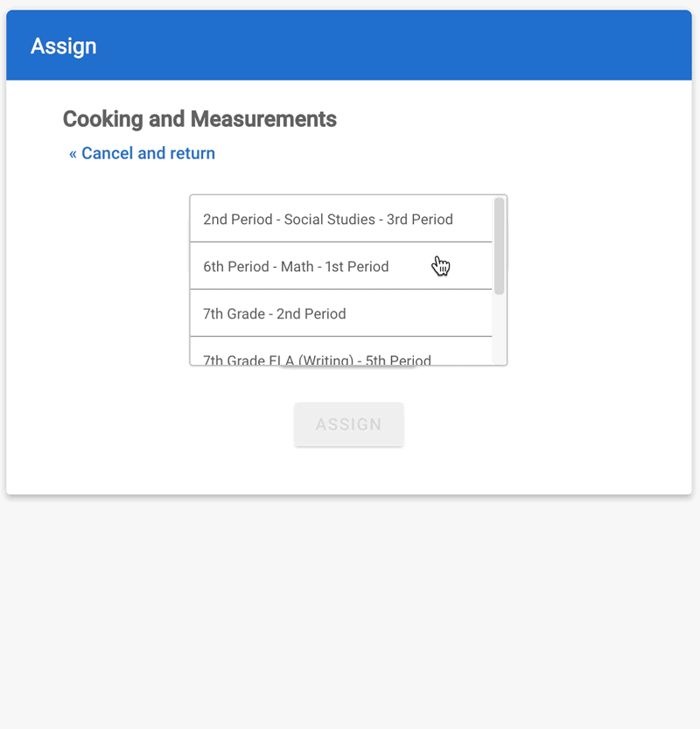Select 2nd Period - Social Studies - 3rd Period class

340,219
